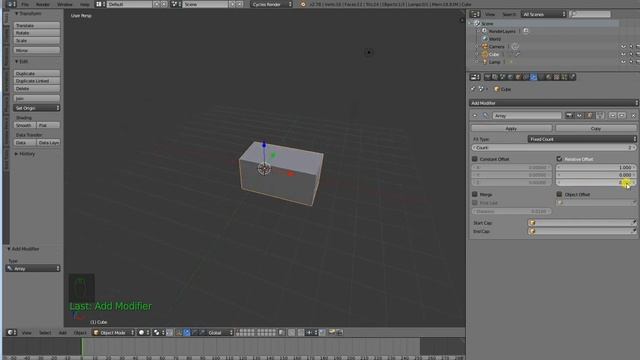Viewport: 640px width, 360px height.
Task: Open the Properties editor type selector
Action: [x=475, y=77]
